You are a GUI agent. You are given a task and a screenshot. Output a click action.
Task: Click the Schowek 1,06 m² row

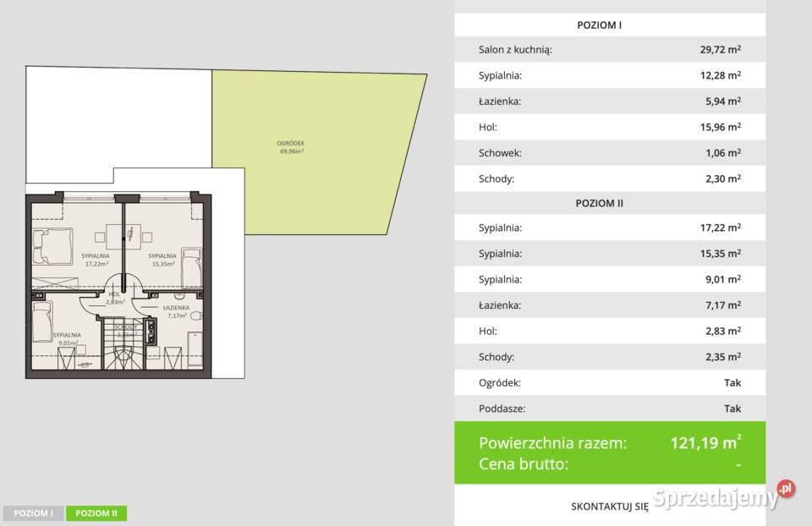coord(610,153)
